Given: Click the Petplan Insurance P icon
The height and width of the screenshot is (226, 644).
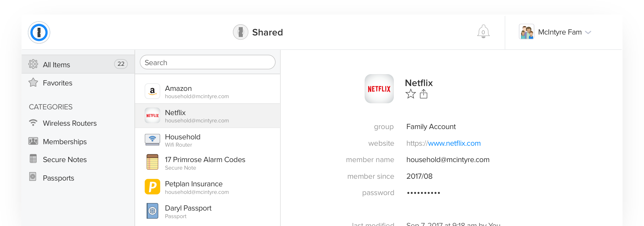Looking at the screenshot, I should (152, 187).
